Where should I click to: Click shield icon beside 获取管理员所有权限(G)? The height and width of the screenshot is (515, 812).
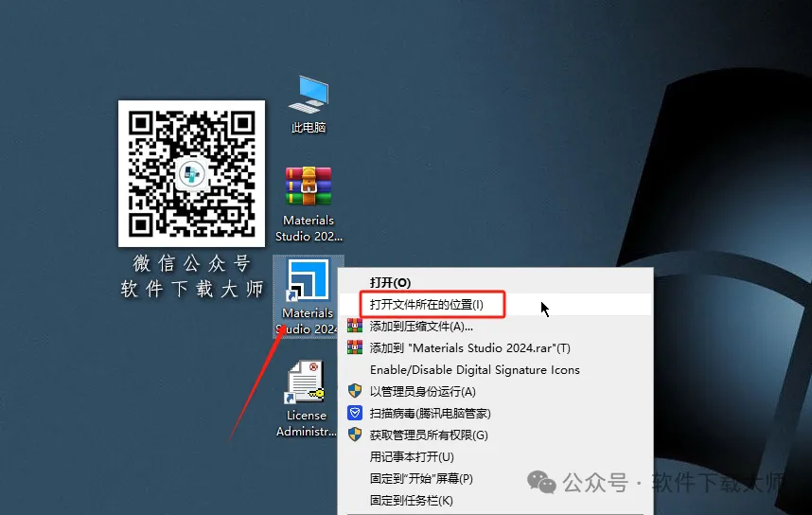pyautogui.click(x=355, y=435)
